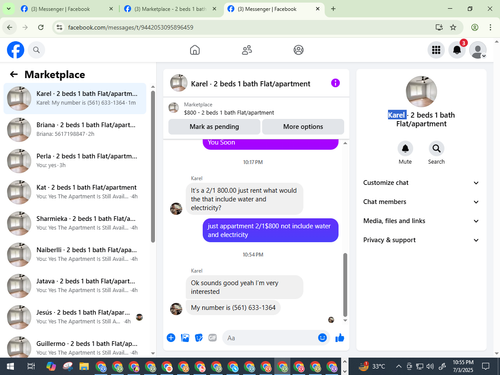The width and height of the screenshot is (500, 375).
Task: Open the tab search dropdown arrow
Action: (9, 9)
